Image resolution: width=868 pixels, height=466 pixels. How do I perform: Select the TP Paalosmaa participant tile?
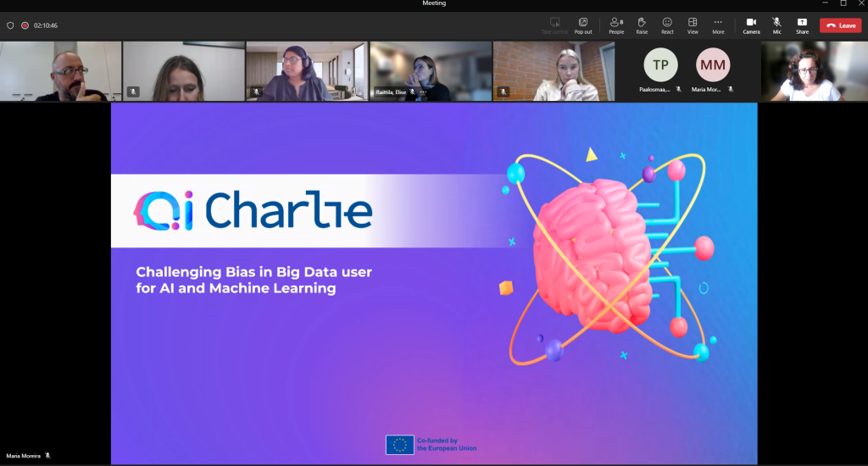(x=660, y=65)
